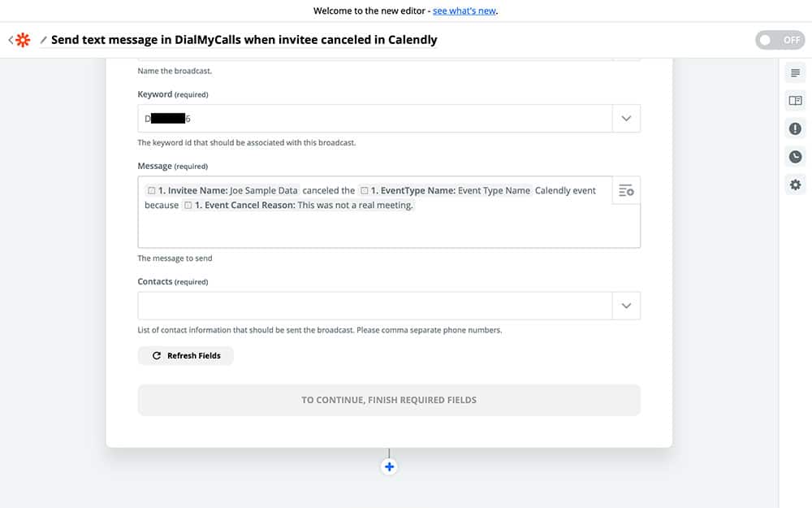
Task: Select the EventType Name data pill
Action: pyautogui.click(x=446, y=190)
